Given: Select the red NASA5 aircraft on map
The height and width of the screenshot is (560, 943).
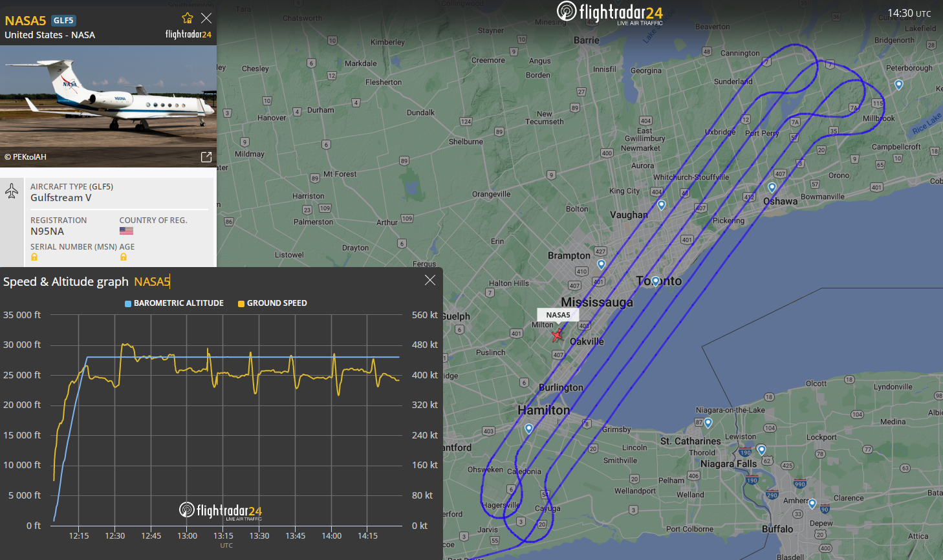Looking at the screenshot, I should click(x=557, y=334).
